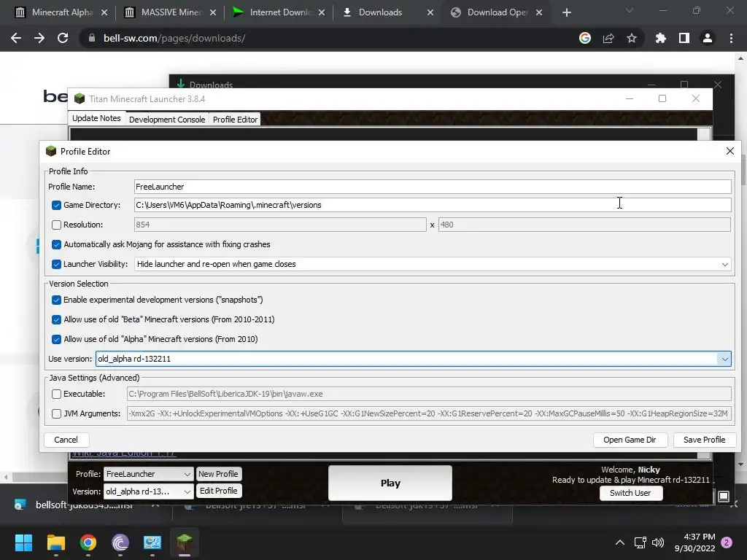The width and height of the screenshot is (747, 560).
Task: Click the browser address bar URL
Action: 174,38
